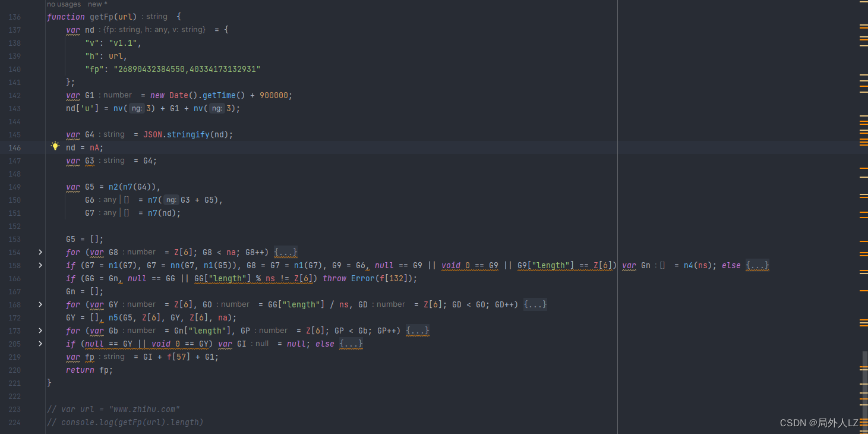Click JSON.stringify(nd) call

click(186, 134)
